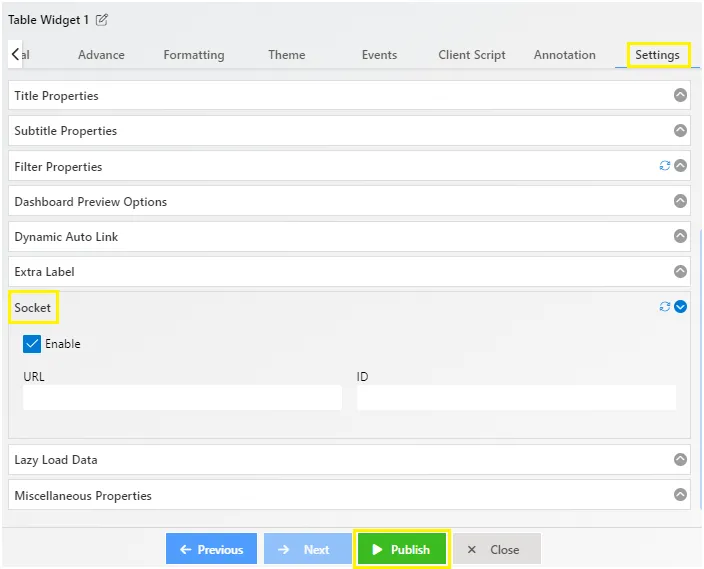This screenshot has width=704, height=569.
Task: Click the green Publish button
Action: [x=402, y=549]
